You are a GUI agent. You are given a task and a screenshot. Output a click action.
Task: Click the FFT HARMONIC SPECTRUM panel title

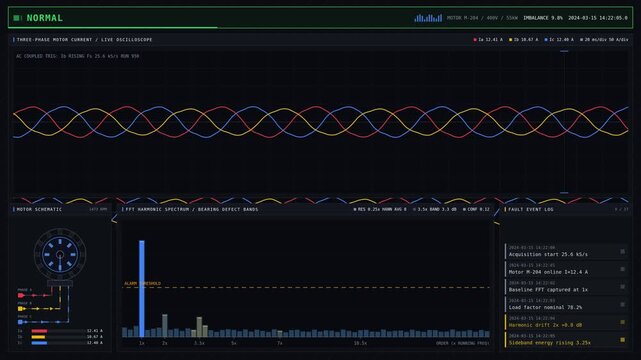click(x=192, y=209)
